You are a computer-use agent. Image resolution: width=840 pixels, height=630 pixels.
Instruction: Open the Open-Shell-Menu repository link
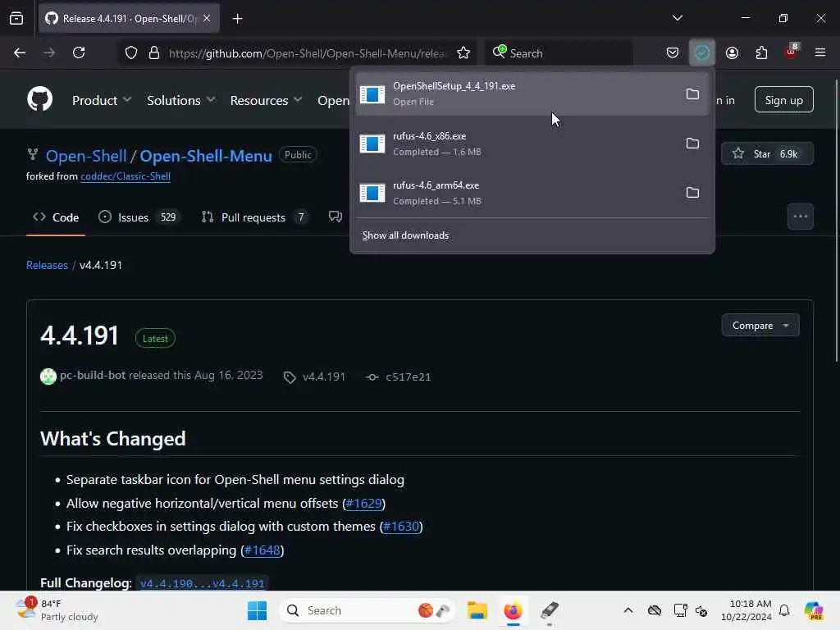coord(206,156)
